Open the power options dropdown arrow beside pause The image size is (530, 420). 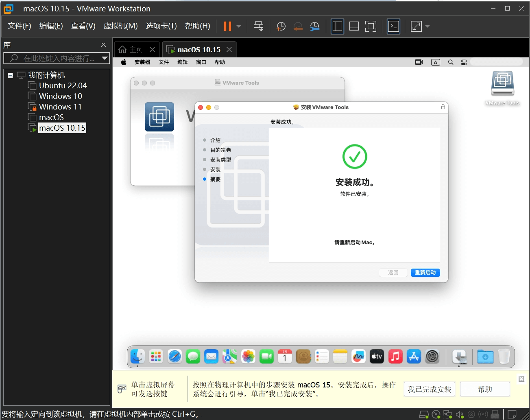[239, 26]
